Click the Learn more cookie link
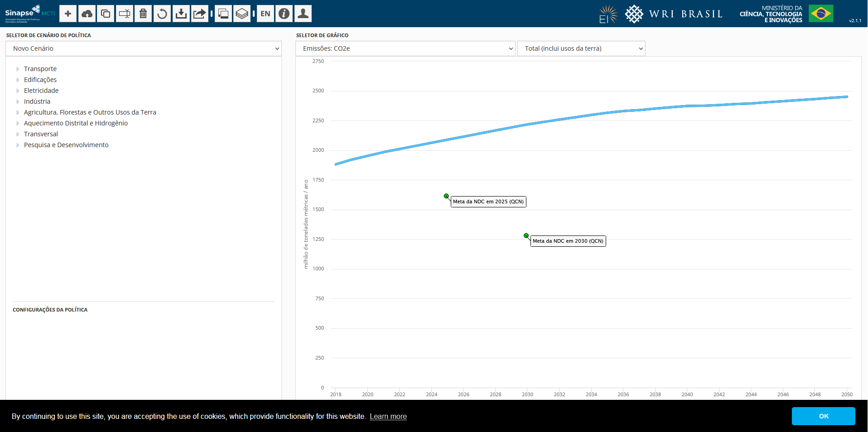This screenshot has width=868, height=432. tap(388, 416)
